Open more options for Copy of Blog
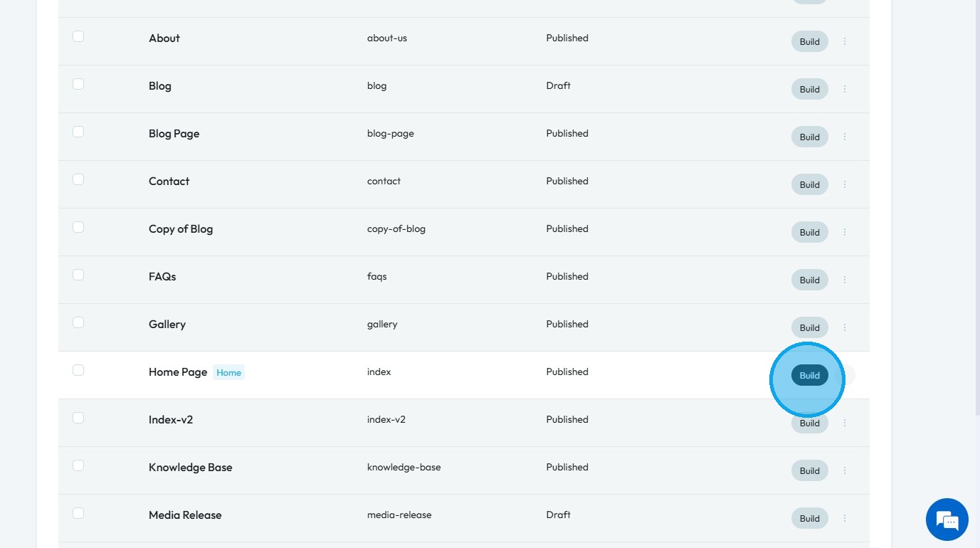The height and width of the screenshot is (548, 980). coord(845,232)
